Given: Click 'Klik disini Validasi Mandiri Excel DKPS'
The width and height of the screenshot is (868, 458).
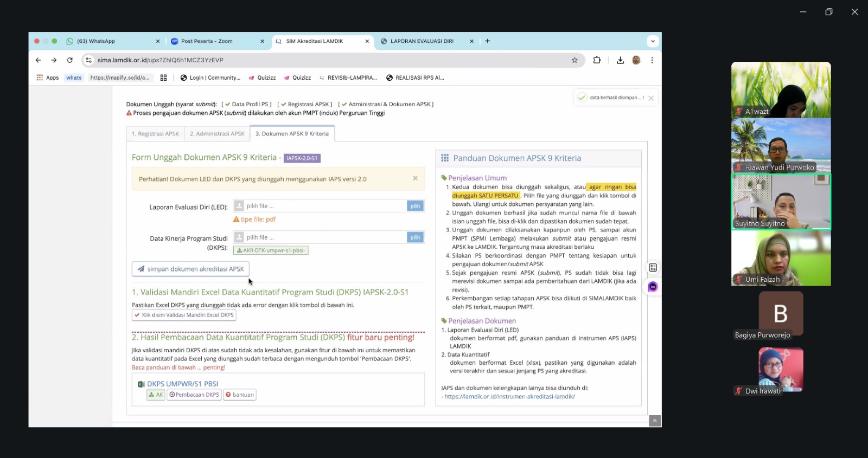Looking at the screenshot, I should point(184,315).
